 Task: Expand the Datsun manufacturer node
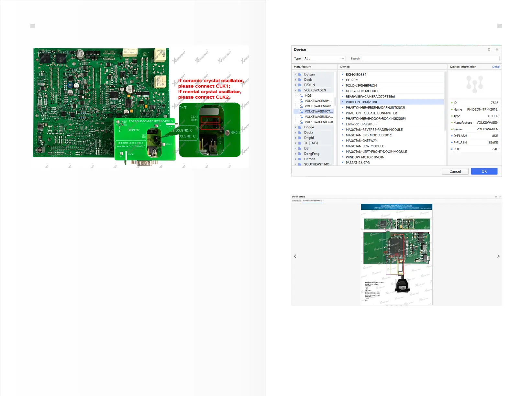[295, 74]
